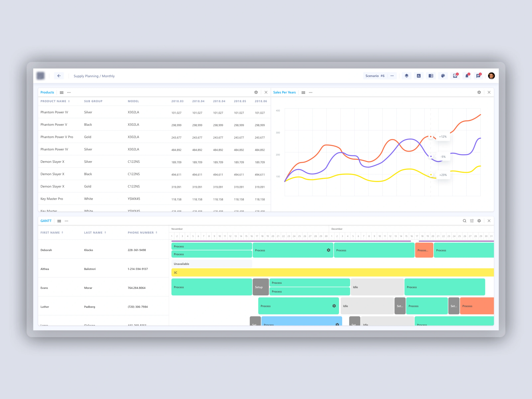Select Althea's Unavailable bar
The image size is (532, 399).
pyautogui.click(x=212, y=264)
